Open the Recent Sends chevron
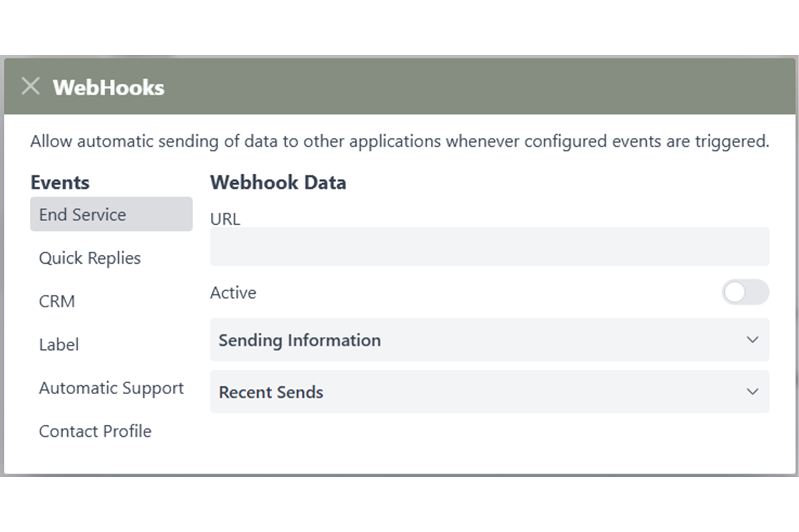 point(753,391)
